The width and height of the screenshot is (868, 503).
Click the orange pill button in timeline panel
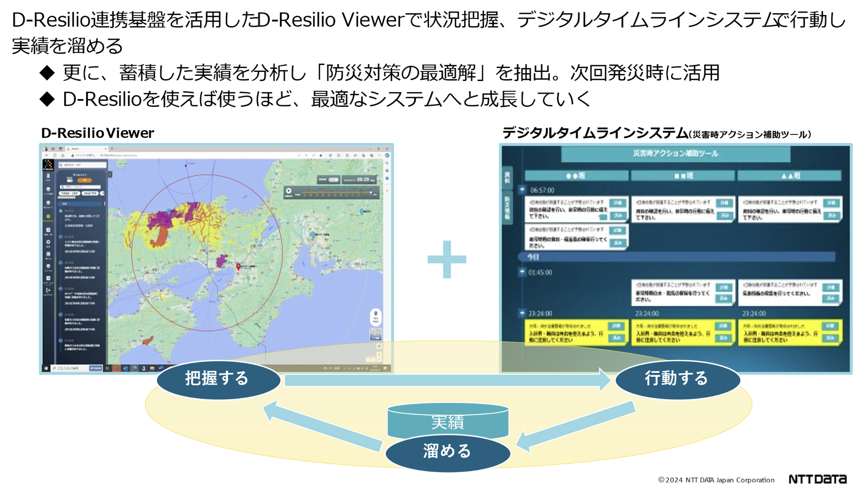click(85, 181)
